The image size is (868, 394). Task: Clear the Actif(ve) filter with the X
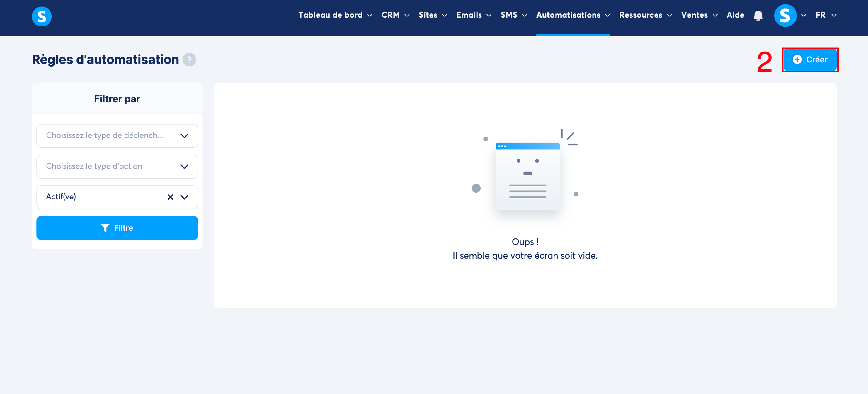pos(170,197)
